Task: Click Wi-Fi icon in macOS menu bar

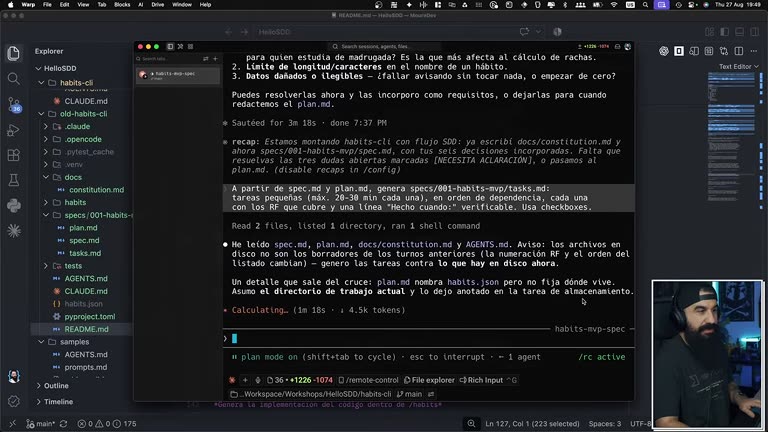Action: (614, 4)
